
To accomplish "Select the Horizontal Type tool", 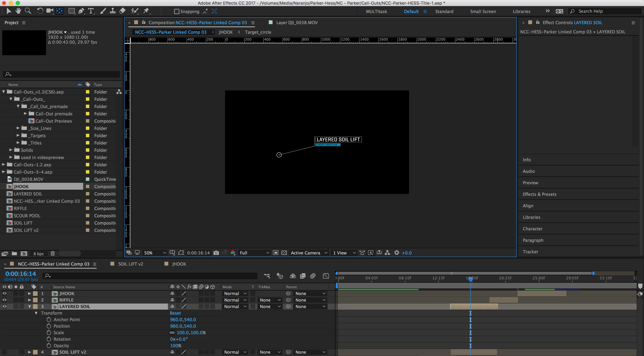I will (x=91, y=11).
